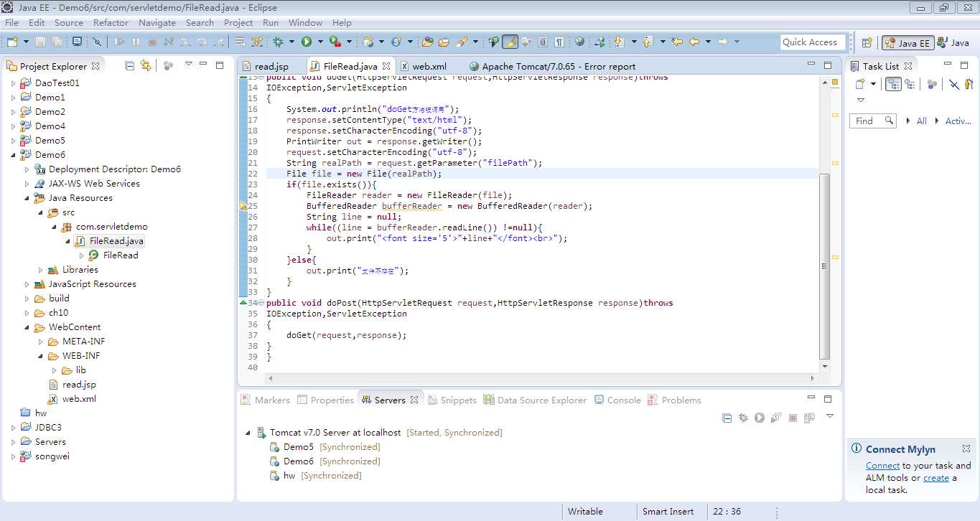Maximize the editor area

828,65
